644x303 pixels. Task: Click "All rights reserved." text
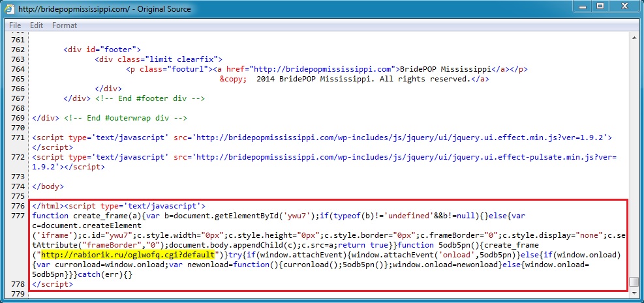click(x=424, y=79)
